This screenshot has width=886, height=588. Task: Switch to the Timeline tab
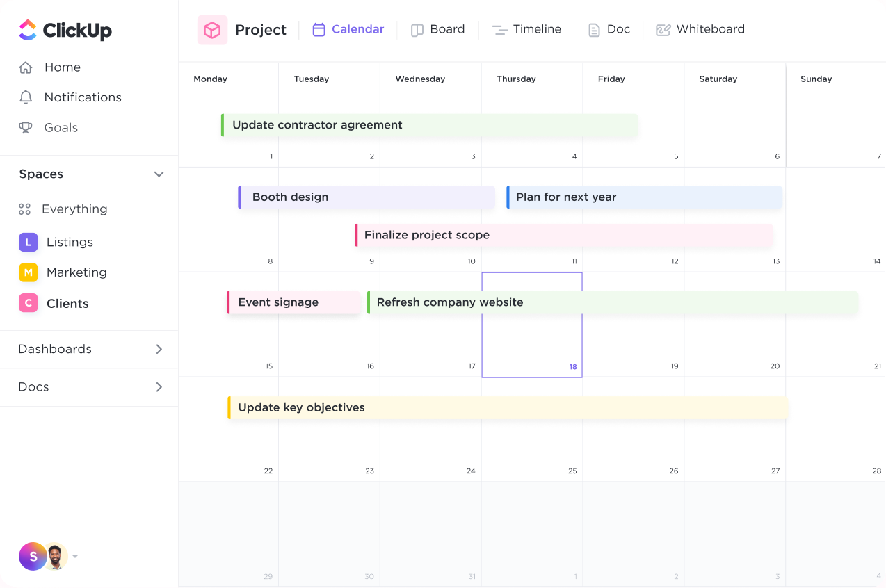(x=526, y=30)
